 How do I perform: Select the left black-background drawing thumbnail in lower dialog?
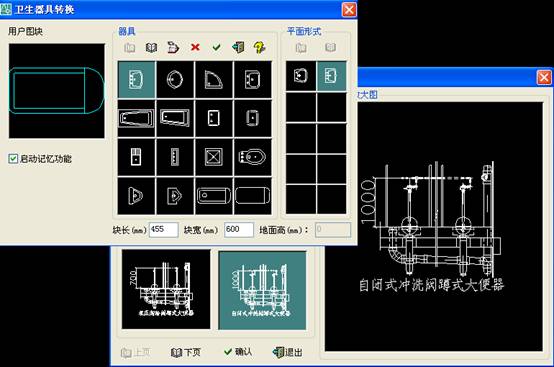(166, 289)
